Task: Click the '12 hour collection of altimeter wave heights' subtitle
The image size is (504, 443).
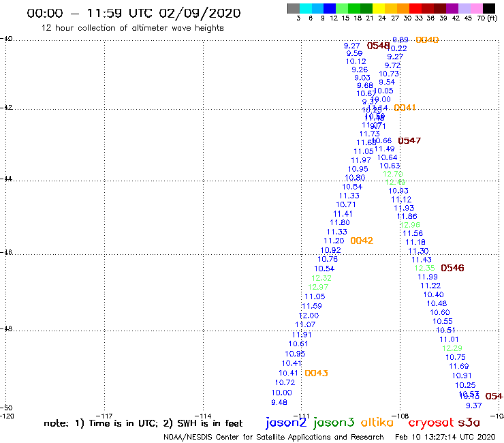Action: (132, 28)
